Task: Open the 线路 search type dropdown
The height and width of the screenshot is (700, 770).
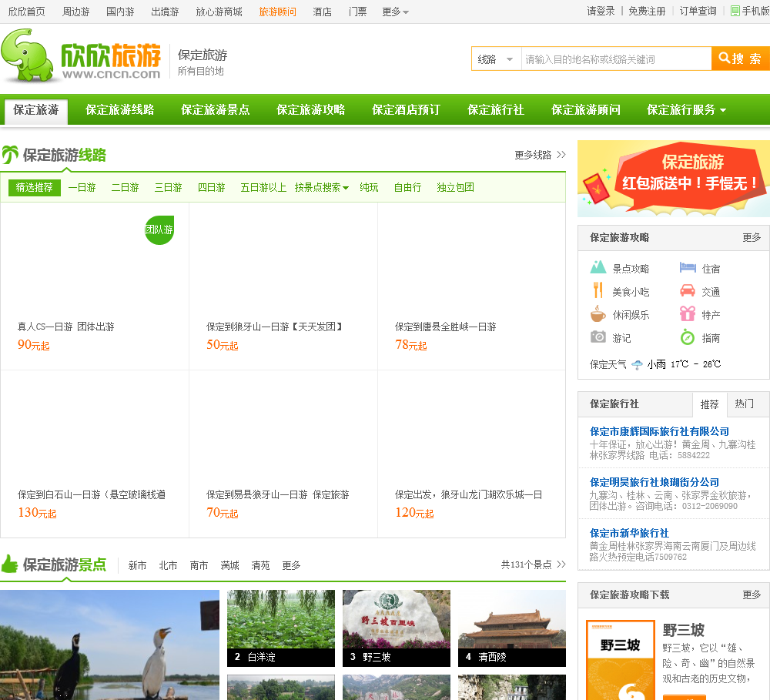Action: pyautogui.click(x=496, y=59)
